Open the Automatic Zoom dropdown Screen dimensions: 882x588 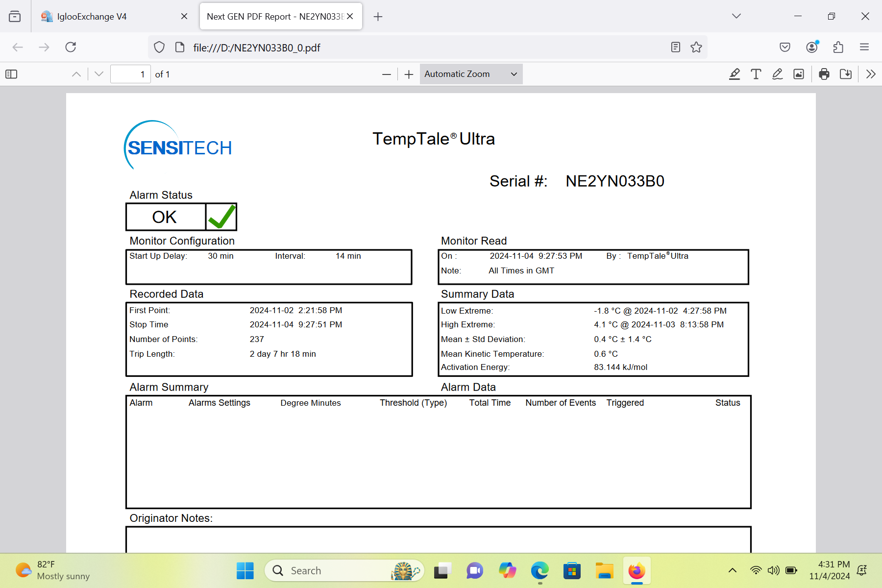471,74
